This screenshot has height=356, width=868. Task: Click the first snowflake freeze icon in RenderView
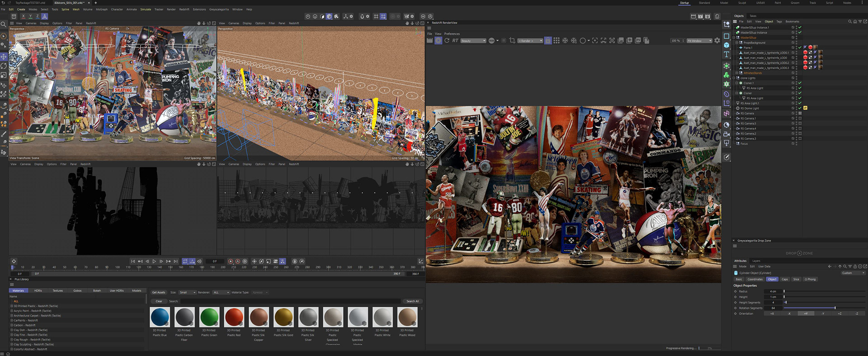[x=565, y=41]
